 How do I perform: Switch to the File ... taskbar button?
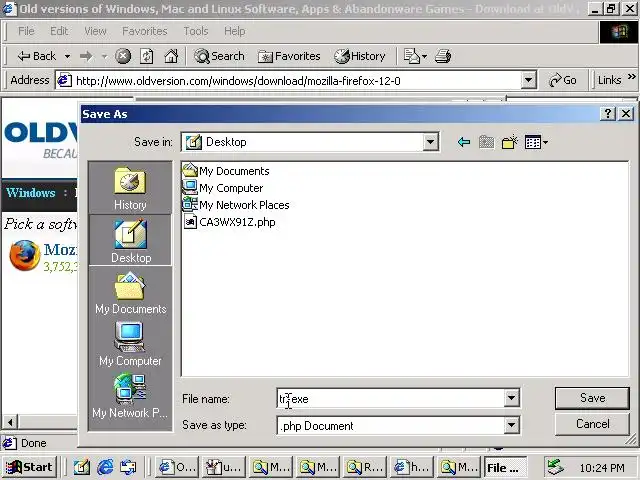pyautogui.click(x=505, y=467)
